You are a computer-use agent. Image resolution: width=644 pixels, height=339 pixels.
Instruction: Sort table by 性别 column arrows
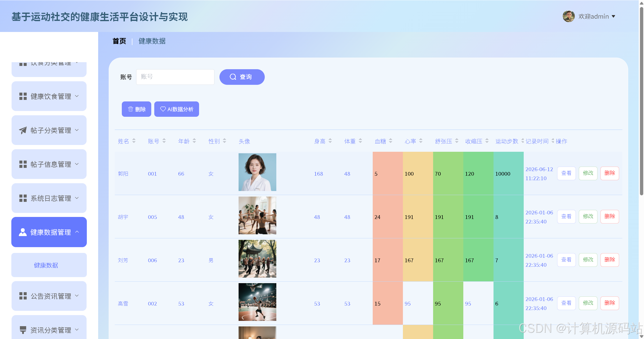pos(224,141)
